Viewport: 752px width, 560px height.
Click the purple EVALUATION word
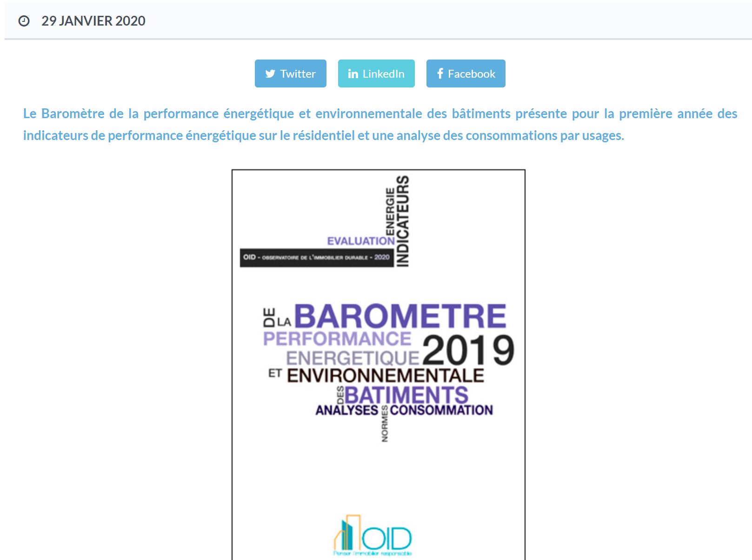pyautogui.click(x=360, y=241)
